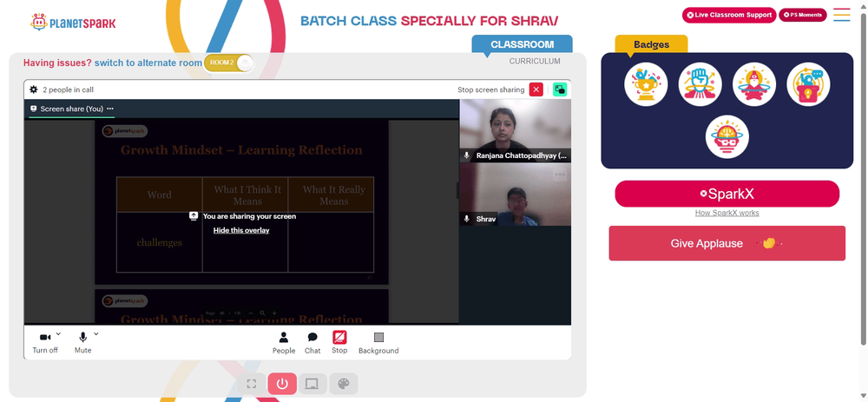The width and height of the screenshot is (868, 402).
Task: Award the speaker podium badge
Action: 808,84
